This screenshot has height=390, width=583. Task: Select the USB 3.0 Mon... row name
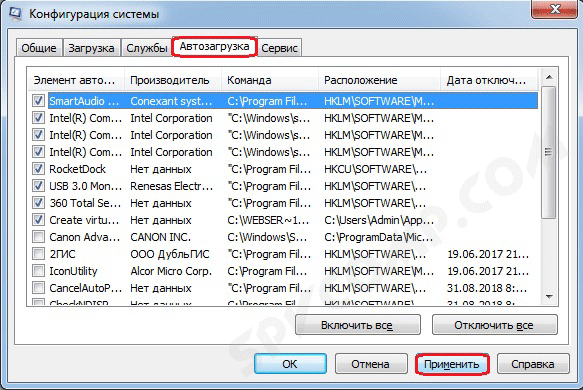pyautogui.click(x=86, y=186)
